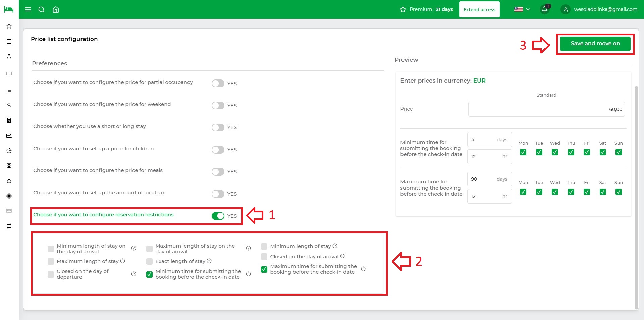Click EUR currency text
This screenshot has width=644, height=320.
[x=479, y=81]
